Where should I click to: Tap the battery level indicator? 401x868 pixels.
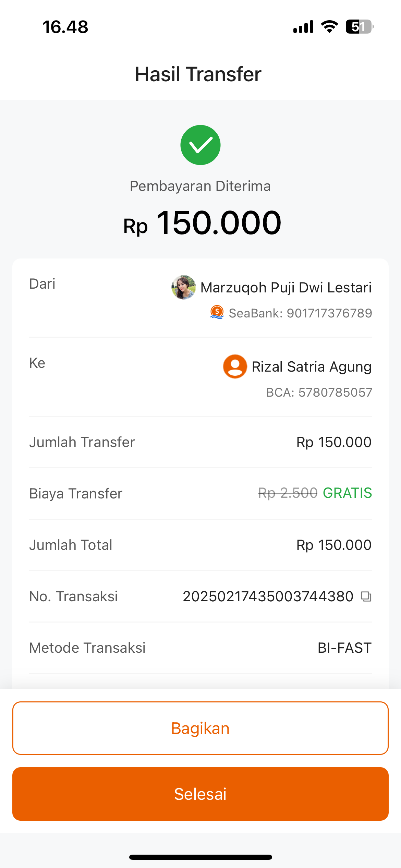(359, 27)
